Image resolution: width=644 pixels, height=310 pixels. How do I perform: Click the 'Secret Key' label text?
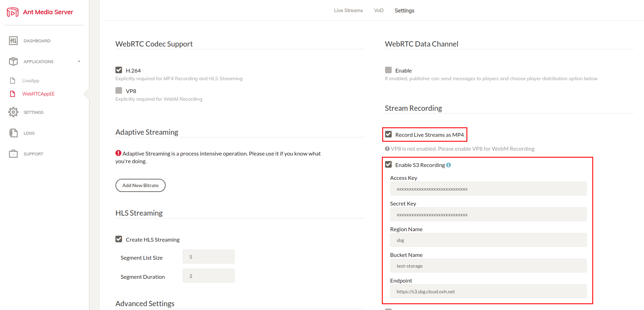pyautogui.click(x=403, y=203)
